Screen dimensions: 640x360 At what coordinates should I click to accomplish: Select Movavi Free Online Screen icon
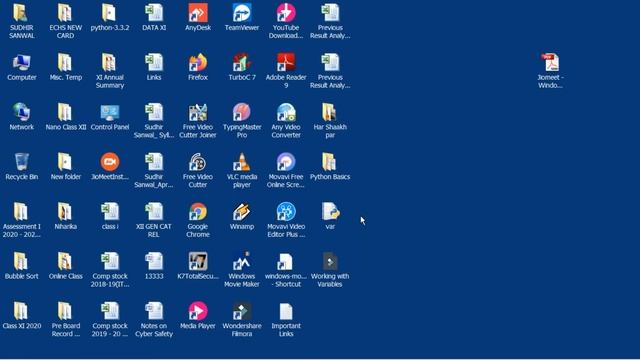[286, 162]
